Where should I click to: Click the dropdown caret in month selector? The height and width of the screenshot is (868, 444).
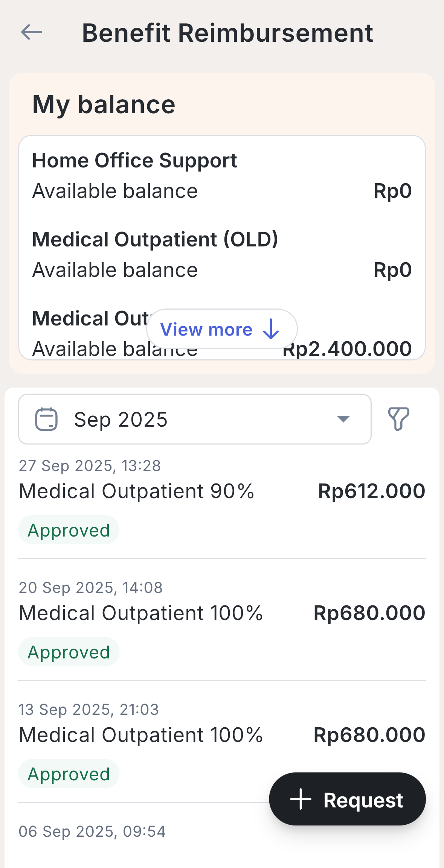click(343, 419)
